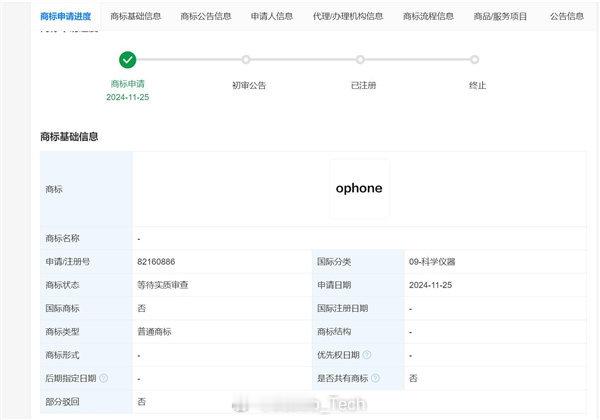Click the 终止 progress step circle
This screenshot has width=600, height=420.
pyautogui.click(x=474, y=60)
